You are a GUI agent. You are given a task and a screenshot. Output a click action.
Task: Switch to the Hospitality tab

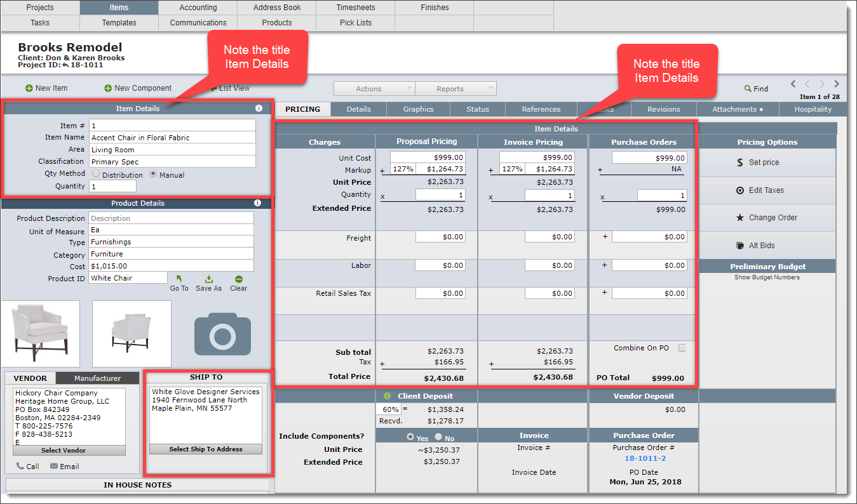click(813, 109)
